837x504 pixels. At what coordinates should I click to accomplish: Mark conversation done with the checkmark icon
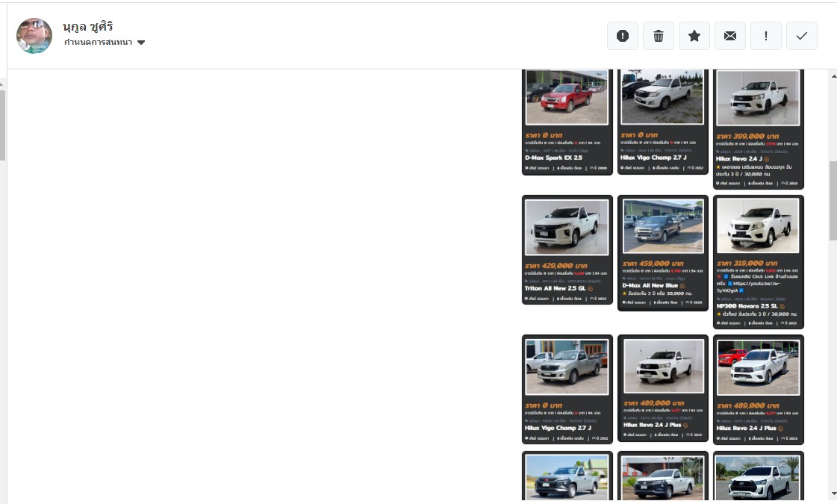(x=802, y=36)
